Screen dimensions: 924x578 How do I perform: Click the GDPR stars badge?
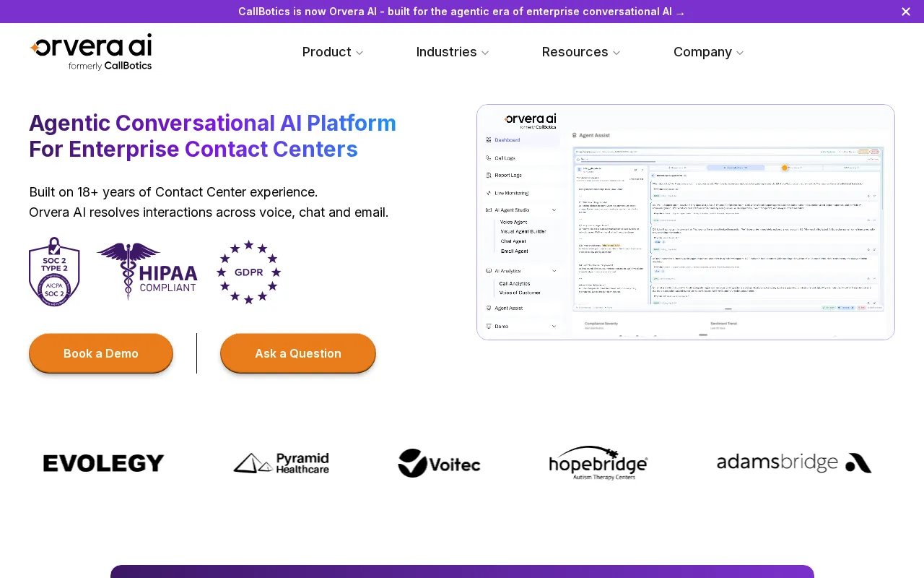(x=248, y=272)
